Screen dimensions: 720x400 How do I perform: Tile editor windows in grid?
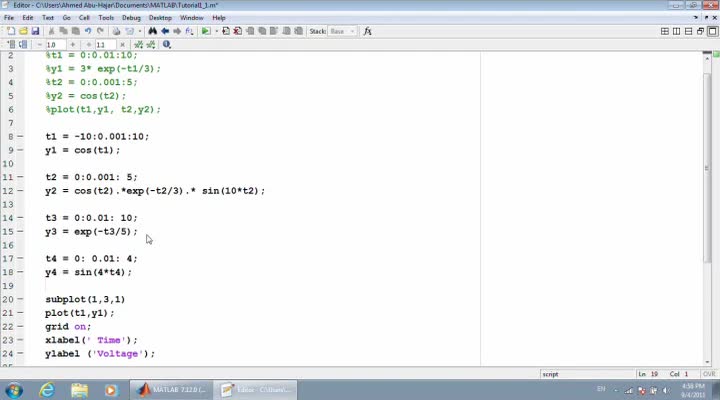pyautogui.click(x=664, y=31)
